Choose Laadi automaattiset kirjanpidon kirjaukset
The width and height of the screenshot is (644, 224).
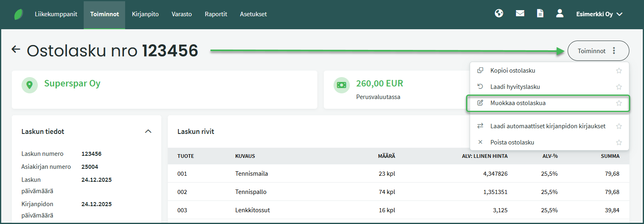click(547, 126)
